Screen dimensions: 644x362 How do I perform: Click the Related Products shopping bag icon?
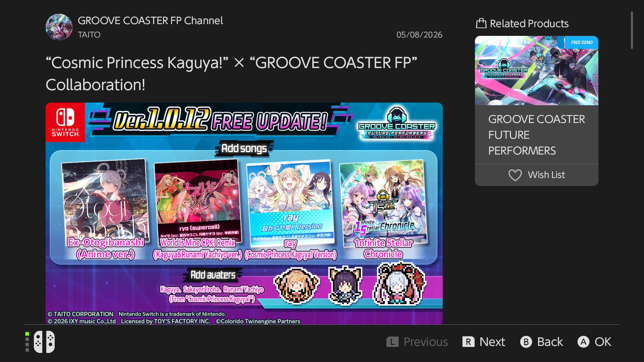click(x=481, y=23)
